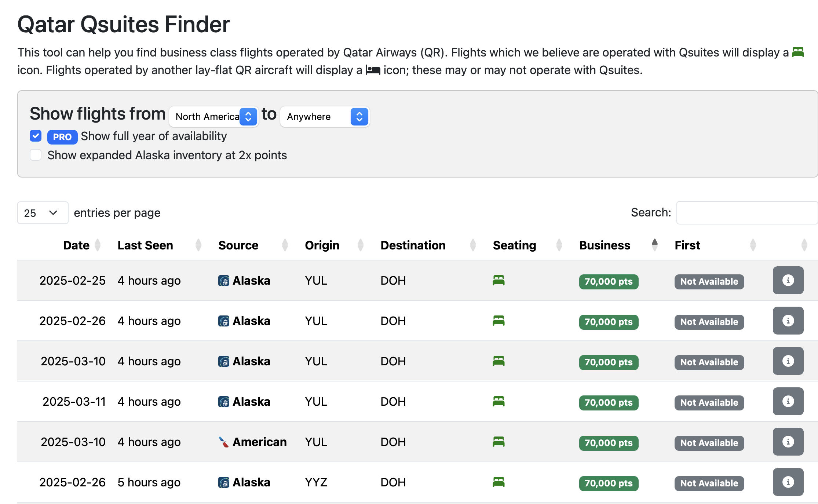This screenshot has height=504, width=818.
Task: Open info button for 2025-03-10 American flight
Action: click(788, 442)
